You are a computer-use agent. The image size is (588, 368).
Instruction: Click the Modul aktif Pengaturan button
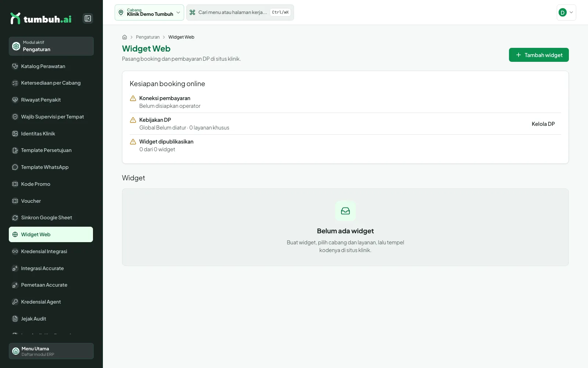pos(51,46)
